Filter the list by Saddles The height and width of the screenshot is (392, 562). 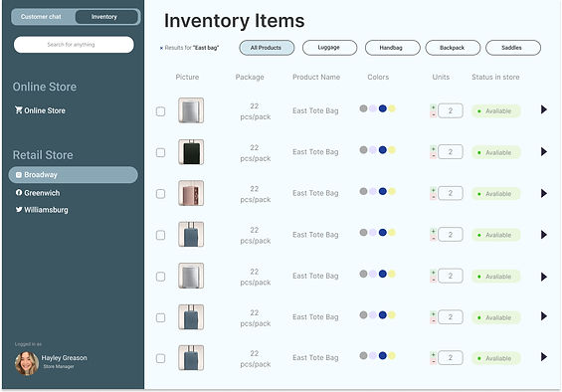513,48
